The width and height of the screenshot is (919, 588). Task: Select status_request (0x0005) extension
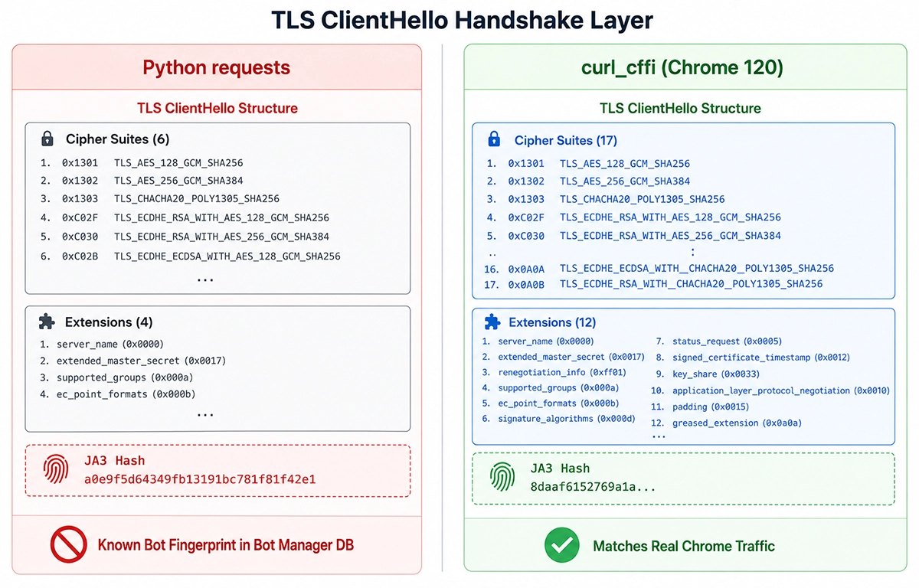727,341
